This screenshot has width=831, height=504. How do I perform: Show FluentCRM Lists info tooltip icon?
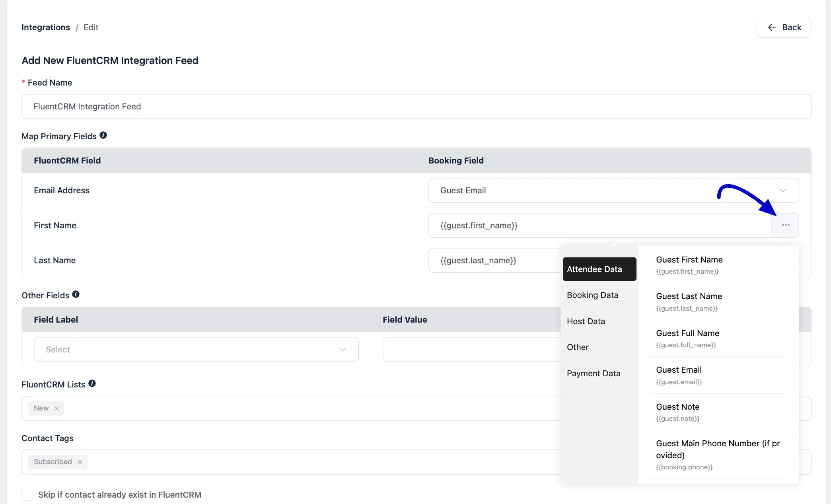tap(92, 383)
